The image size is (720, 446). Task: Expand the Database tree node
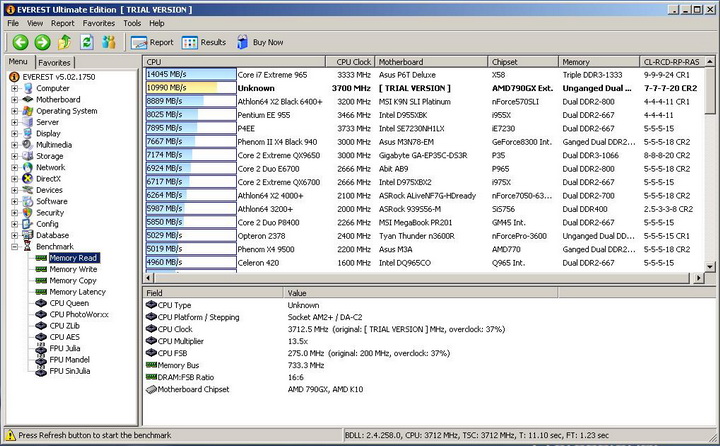[15, 235]
